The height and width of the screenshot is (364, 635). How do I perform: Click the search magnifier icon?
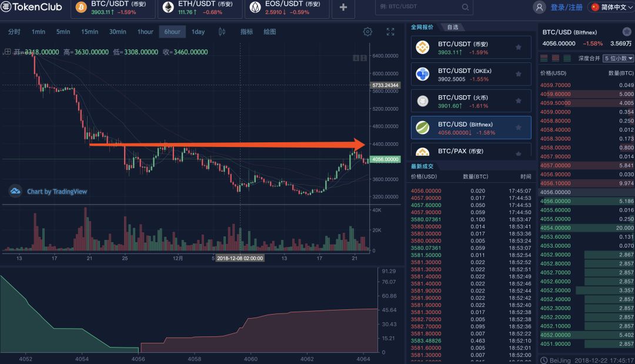point(465,7)
